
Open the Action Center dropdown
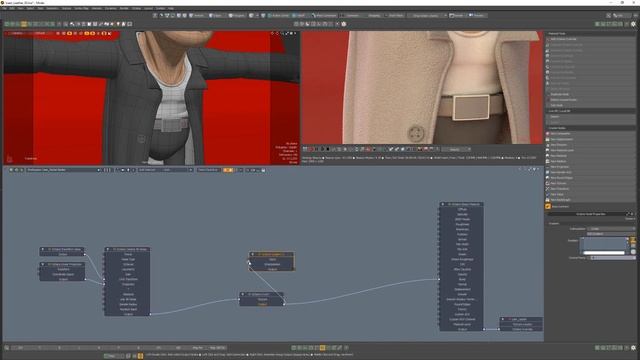(x=279, y=16)
